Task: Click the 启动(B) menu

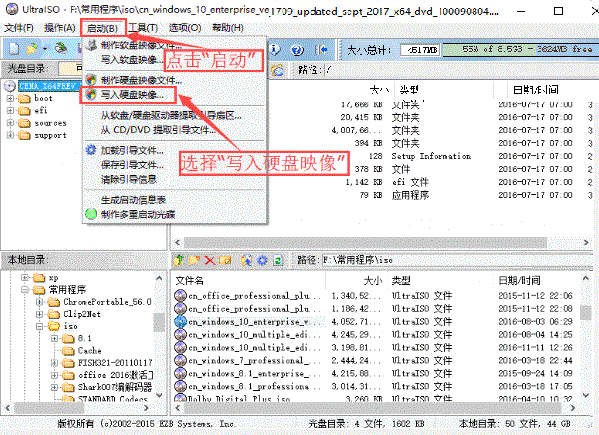Action: coord(102,28)
